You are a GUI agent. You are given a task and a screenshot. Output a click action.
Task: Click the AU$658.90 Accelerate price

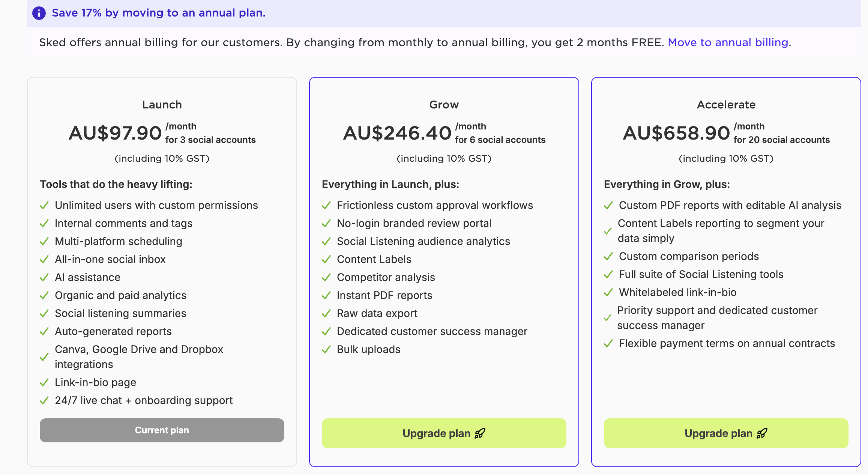676,133
